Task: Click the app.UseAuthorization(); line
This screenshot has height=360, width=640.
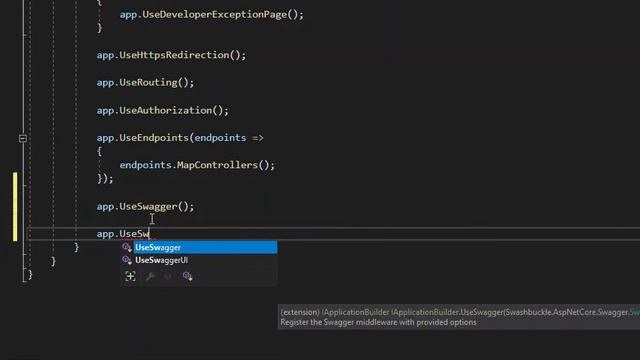Action: pyautogui.click(x=162, y=111)
